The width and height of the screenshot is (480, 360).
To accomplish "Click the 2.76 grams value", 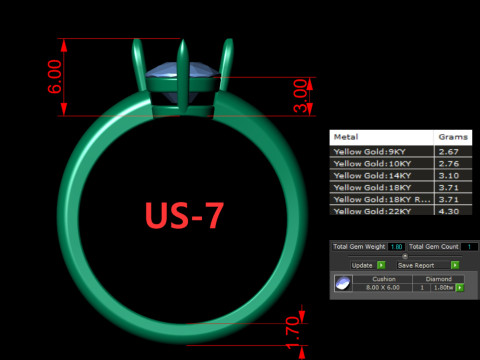I will [x=449, y=164].
